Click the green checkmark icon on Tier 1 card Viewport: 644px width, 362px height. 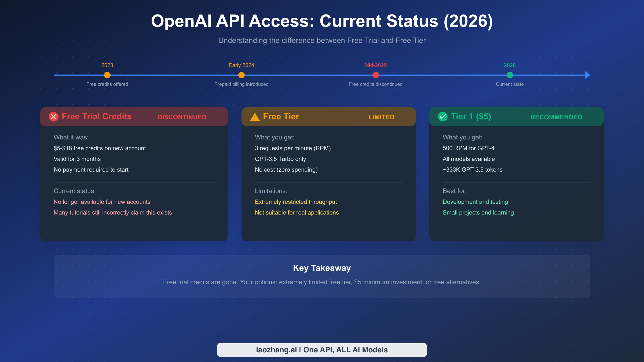click(x=443, y=117)
